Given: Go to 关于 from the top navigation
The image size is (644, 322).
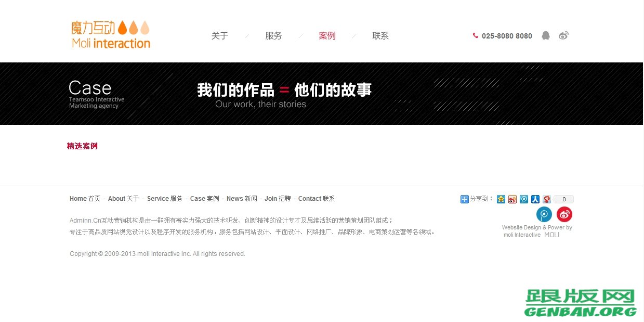Looking at the screenshot, I should [220, 35].
